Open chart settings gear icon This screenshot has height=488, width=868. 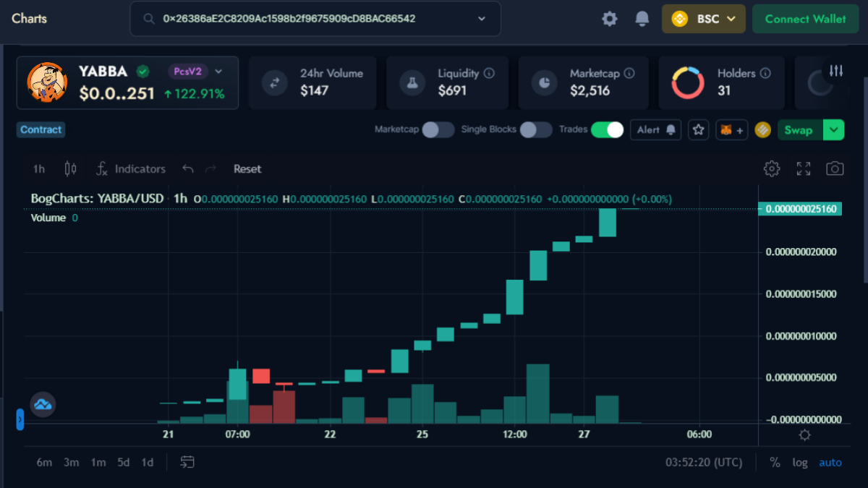(772, 168)
